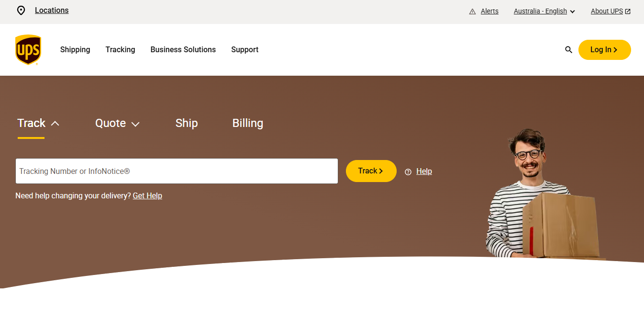The width and height of the screenshot is (644, 309).
Task: Switch to the Ship tab
Action: (x=187, y=123)
